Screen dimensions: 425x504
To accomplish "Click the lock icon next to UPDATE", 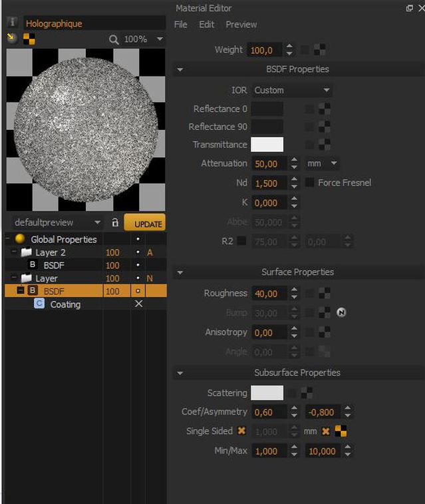I will tap(115, 222).
